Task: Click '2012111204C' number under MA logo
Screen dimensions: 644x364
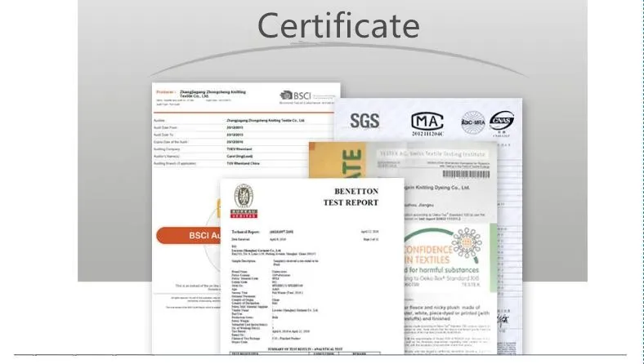Action: tap(427, 134)
